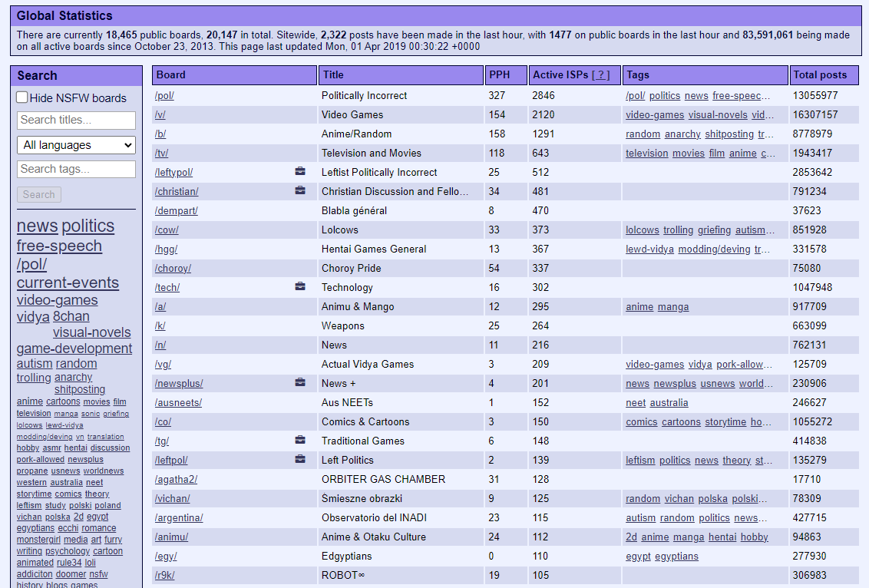Image resolution: width=869 pixels, height=588 pixels.
Task: Select the free-speech tag in sidebar cloud
Action: pyautogui.click(x=59, y=246)
